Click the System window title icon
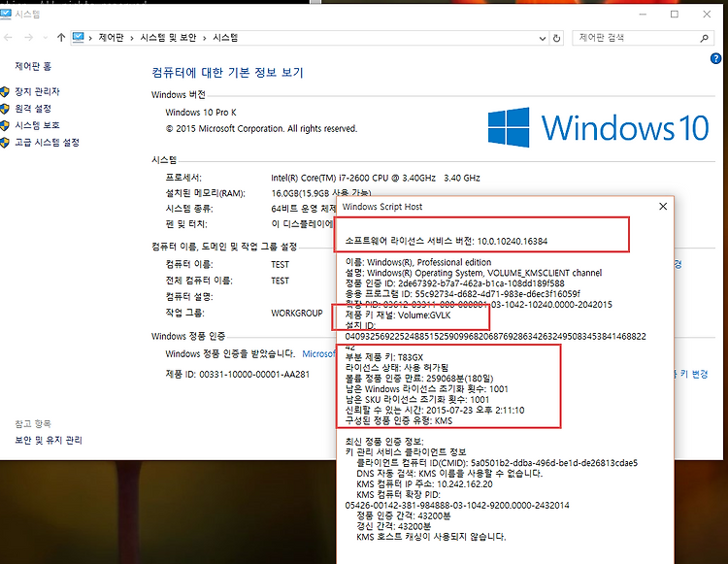Screen dimensions: 728x564 coord(6,14)
